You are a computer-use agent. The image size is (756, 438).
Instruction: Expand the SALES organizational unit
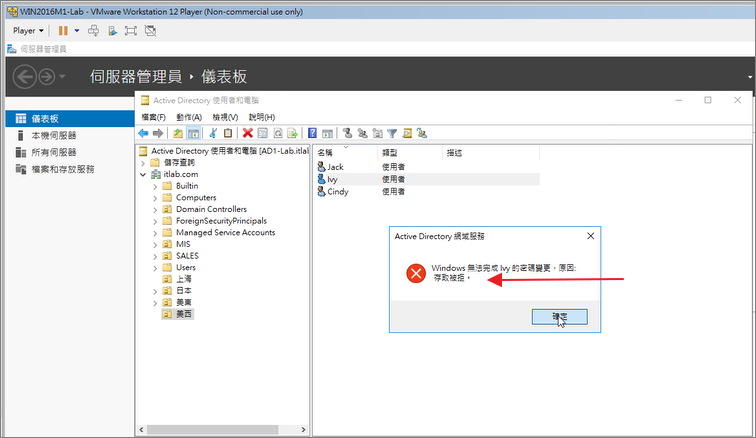click(x=155, y=256)
